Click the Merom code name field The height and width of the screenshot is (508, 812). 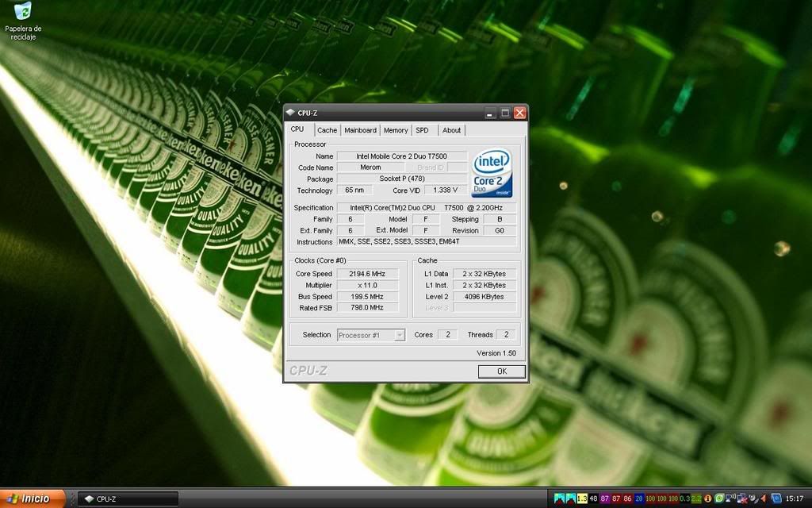pyautogui.click(x=370, y=167)
